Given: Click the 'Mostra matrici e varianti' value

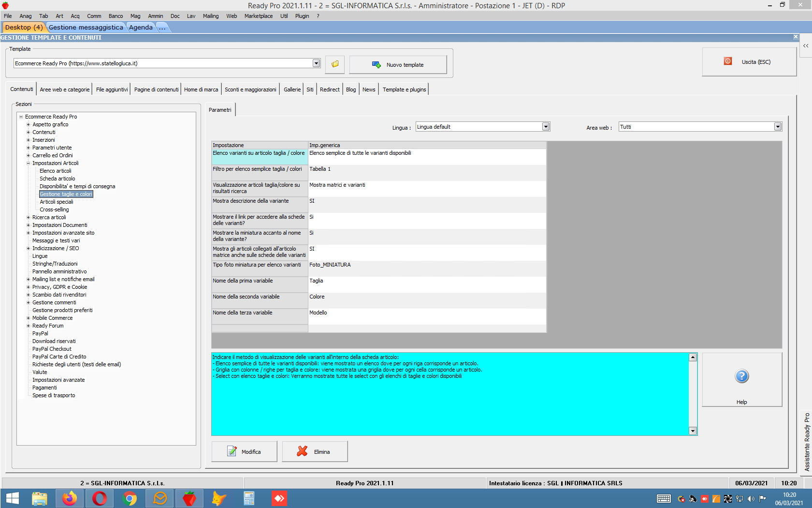Looking at the screenshot, I should pyautogui.click(x=427, y=189).
